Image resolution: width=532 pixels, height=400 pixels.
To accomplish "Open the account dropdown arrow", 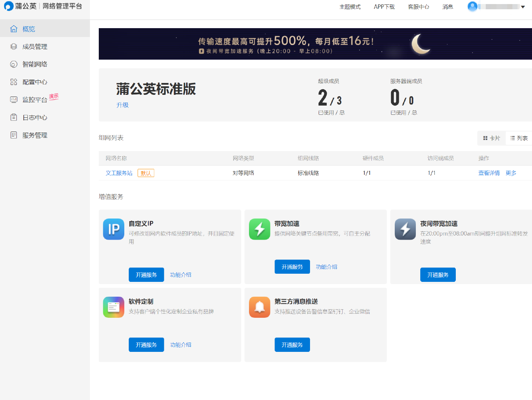I will click(523, 7).
